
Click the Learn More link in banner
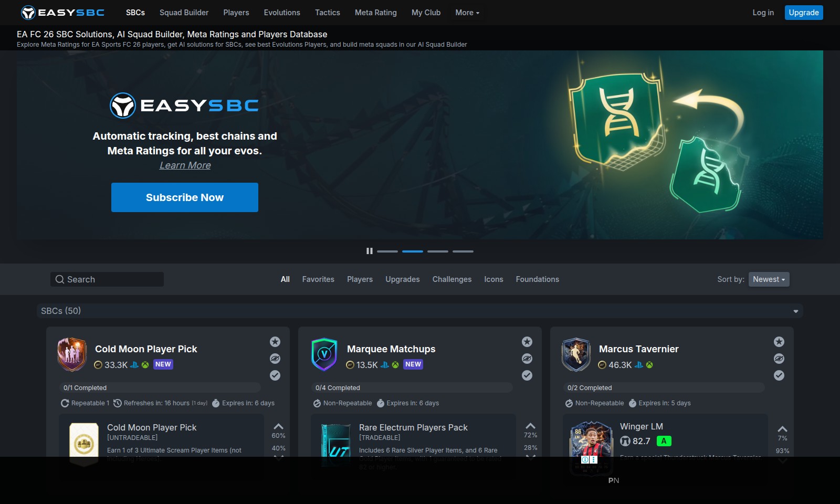point(185,165)
